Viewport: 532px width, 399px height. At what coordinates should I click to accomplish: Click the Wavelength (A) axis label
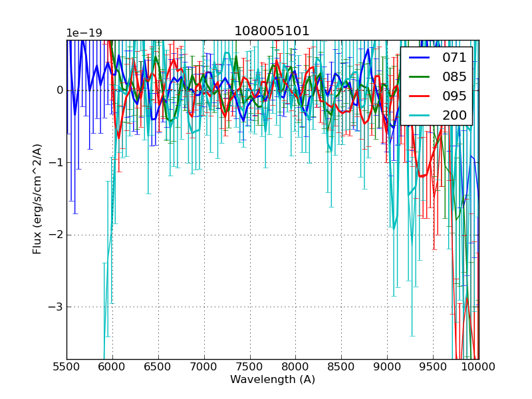(x=273, y=380)
